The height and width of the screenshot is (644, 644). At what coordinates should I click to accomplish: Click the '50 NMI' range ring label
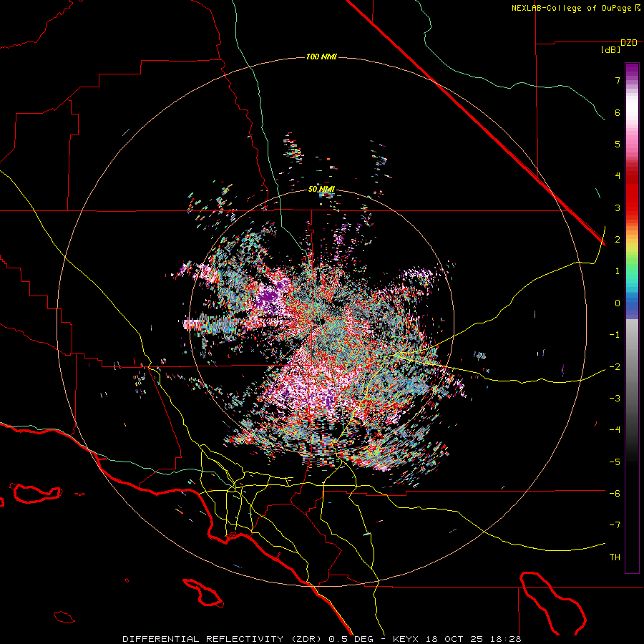(x=321, y=190)
